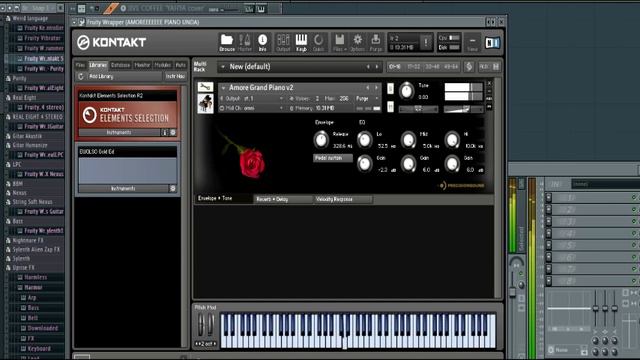Click the Pitch Mod wheel
This screenshot has height=360, width=640.
[x=201, y=325]
